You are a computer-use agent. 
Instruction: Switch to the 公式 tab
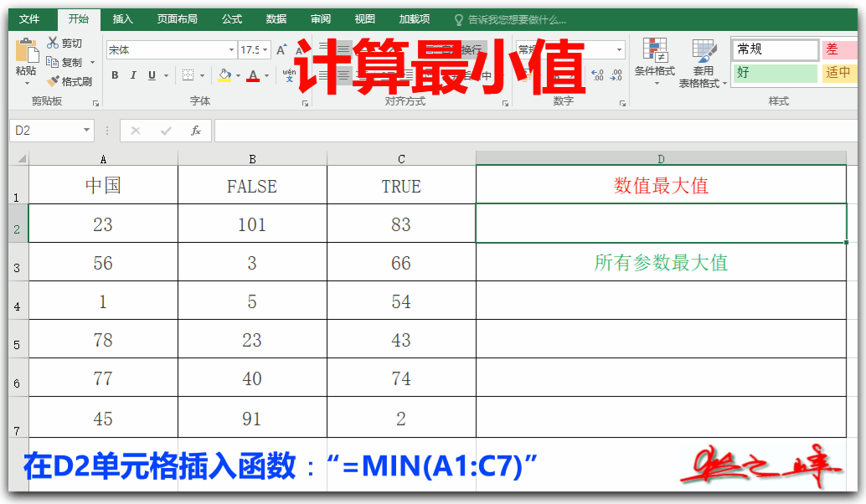(x=231, y=19)
